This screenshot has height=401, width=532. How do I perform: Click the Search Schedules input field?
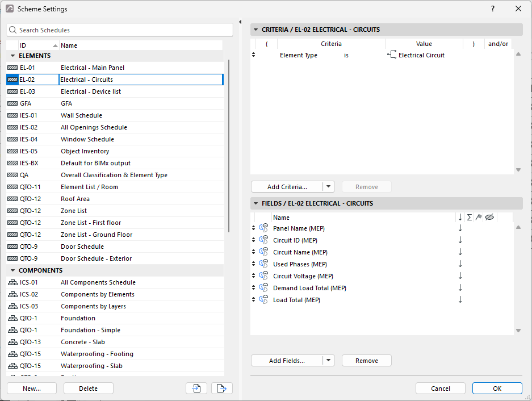click(x=120, y=30)
